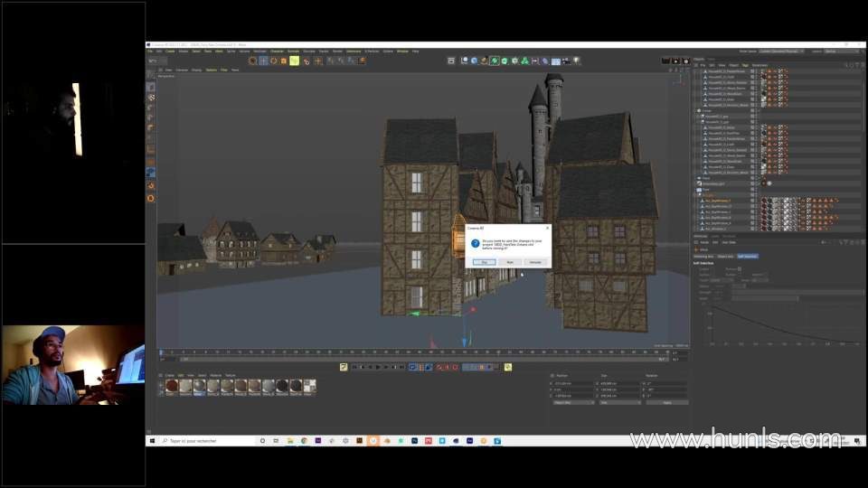Click the Render View icon
This screenshot has height=488, width=868.
tap(666, 61)
